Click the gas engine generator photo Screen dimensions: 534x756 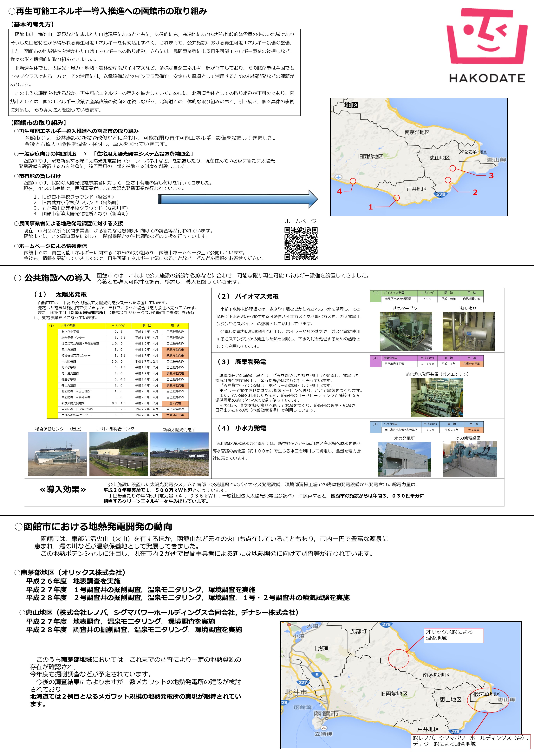point(437,398)
